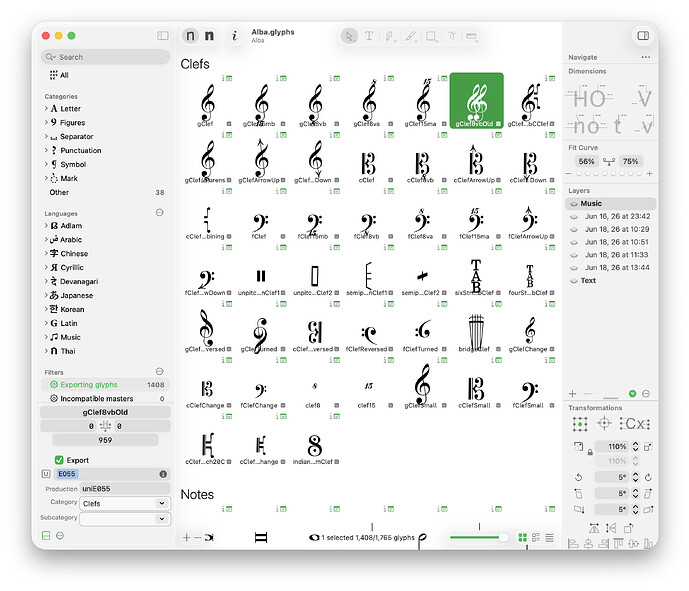The height and width of the screenshot is (591, 689).
Task: Select the Exporting glyphs filter
Action: pyautogui.click(x=107, y=384)
